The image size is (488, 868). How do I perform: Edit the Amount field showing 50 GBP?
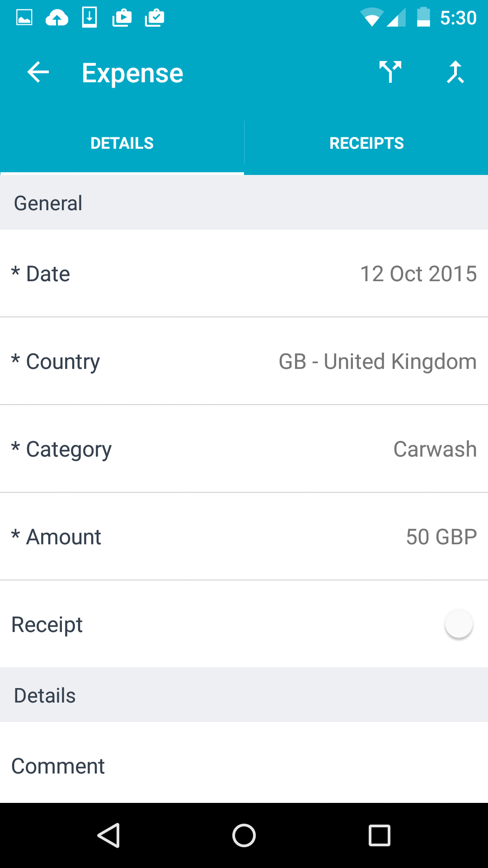[x=244, y=537]
